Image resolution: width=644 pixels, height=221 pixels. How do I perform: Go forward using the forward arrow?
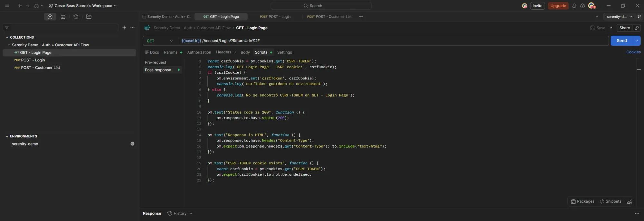point(28,6)
